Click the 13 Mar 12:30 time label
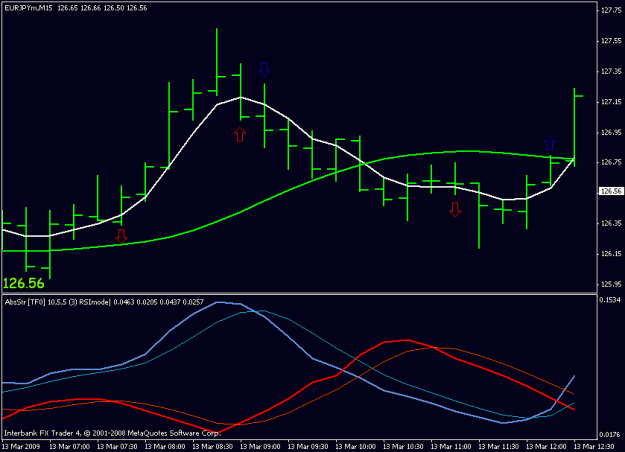625x452 pixels. tap(594, 446)
